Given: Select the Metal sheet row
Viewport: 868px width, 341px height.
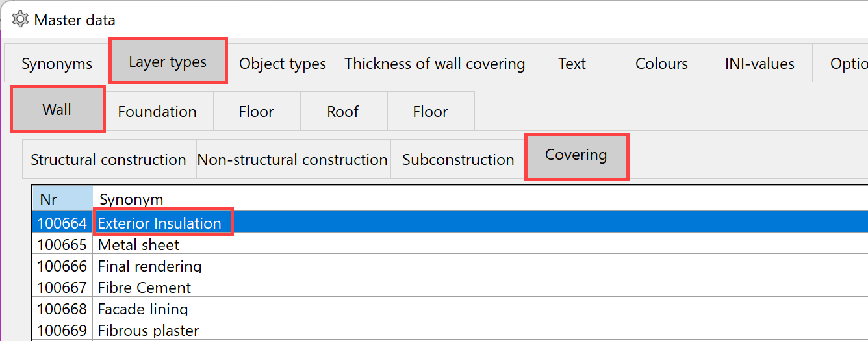Looking at the screenshot, I should (x=450, y=244).
